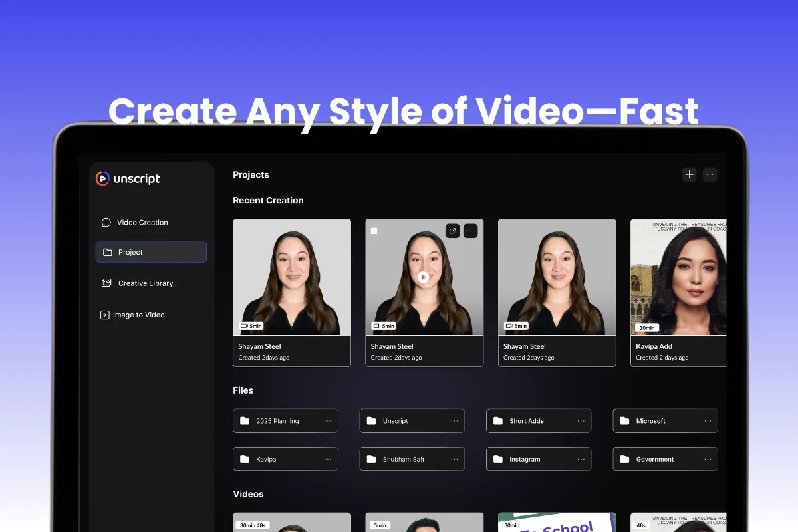Play the hovered Shayam Steel video
798x532 pixels.
tap(424, 277)
